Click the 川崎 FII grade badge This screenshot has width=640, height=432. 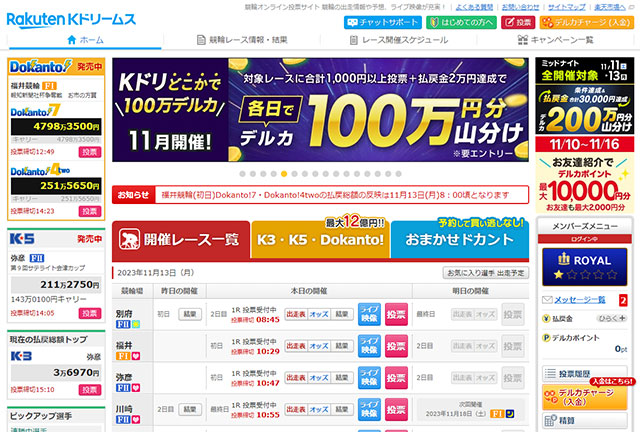click(123, 419)
